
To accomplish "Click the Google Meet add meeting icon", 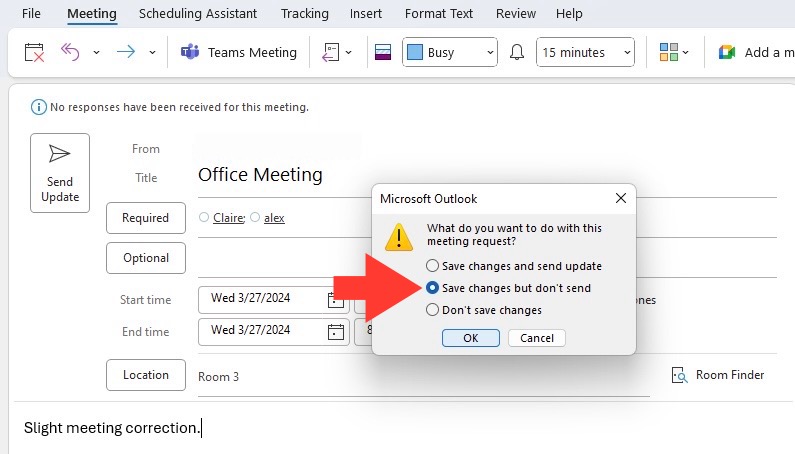I will [727, 52].
